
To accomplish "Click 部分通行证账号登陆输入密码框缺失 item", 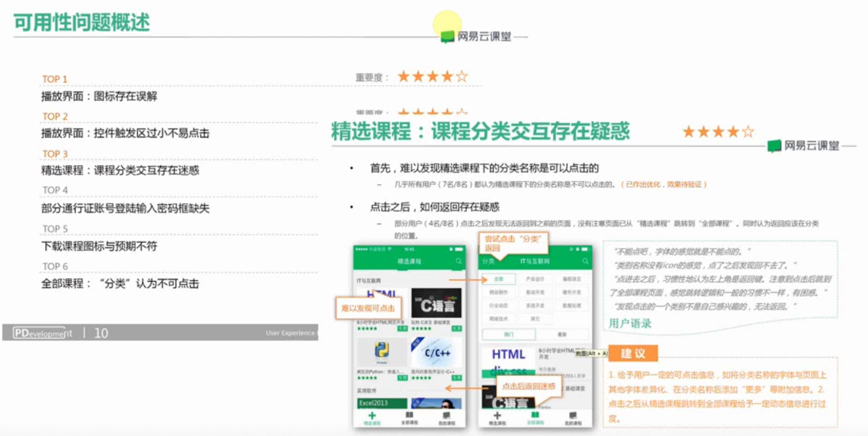I will pos(125,209).
